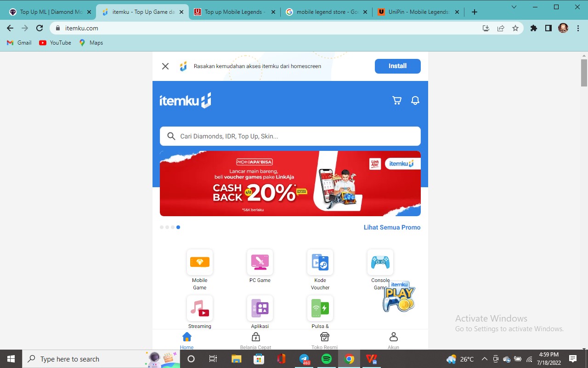Image resolution: width=588 pixels, height=368 pixels.
Task: Open Spotify from the taskbar
Action: click(327, 359)
